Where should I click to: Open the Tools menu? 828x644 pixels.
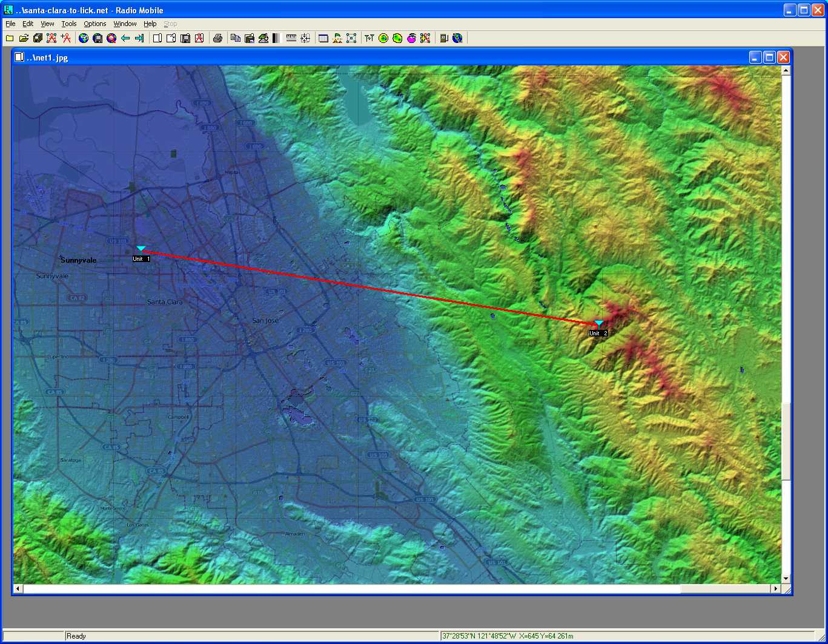pos(69,24)
